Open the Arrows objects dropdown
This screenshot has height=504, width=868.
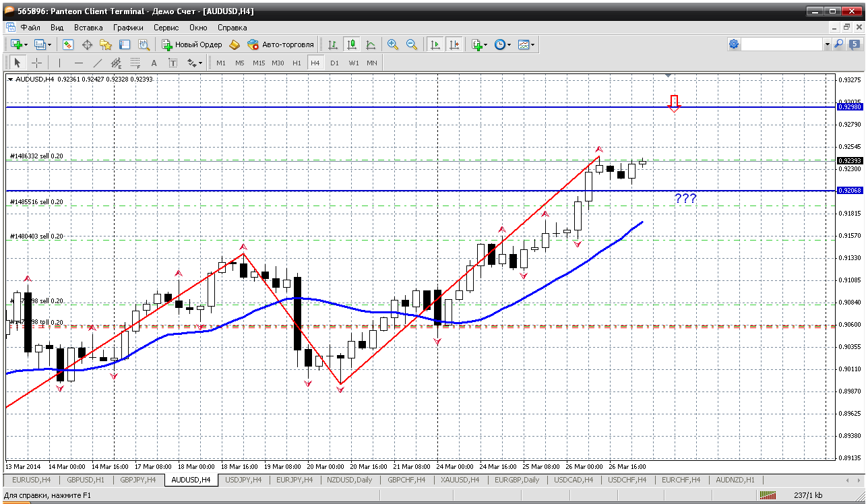195,63
